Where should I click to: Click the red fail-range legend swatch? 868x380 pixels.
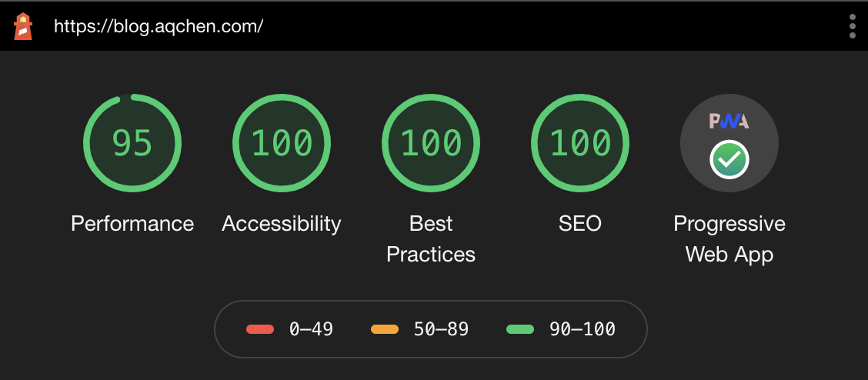[260, 329]
